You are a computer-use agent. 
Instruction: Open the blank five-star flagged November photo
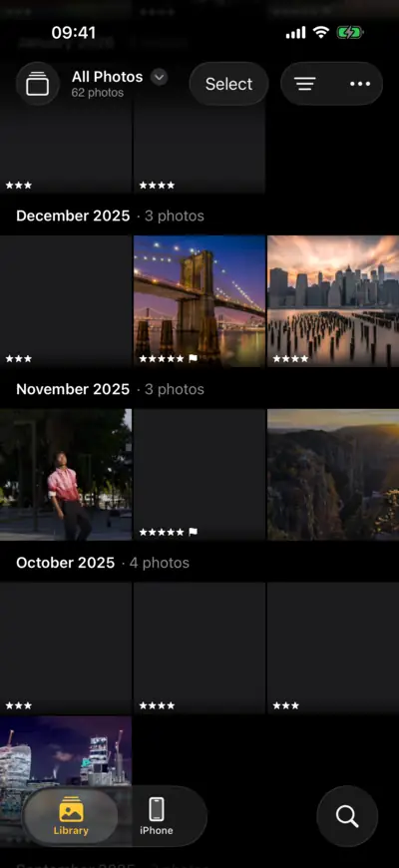click(199, 475)
